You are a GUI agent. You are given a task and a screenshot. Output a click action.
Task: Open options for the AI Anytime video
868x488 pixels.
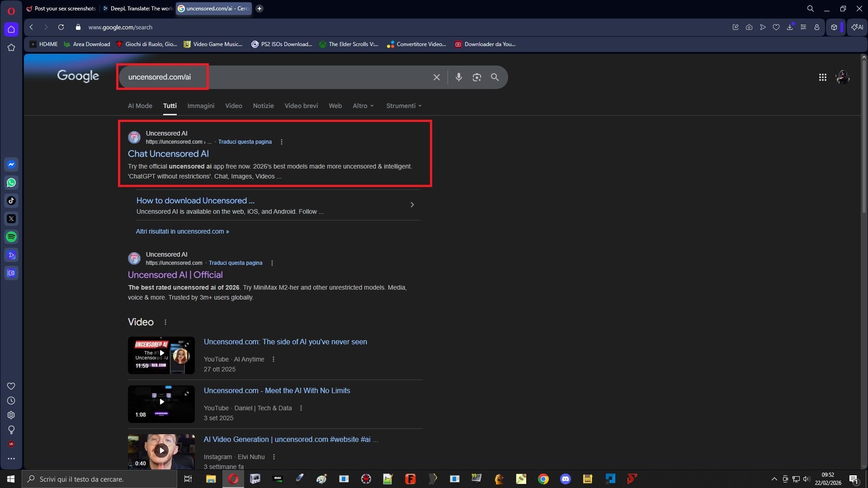coord(273,359)
